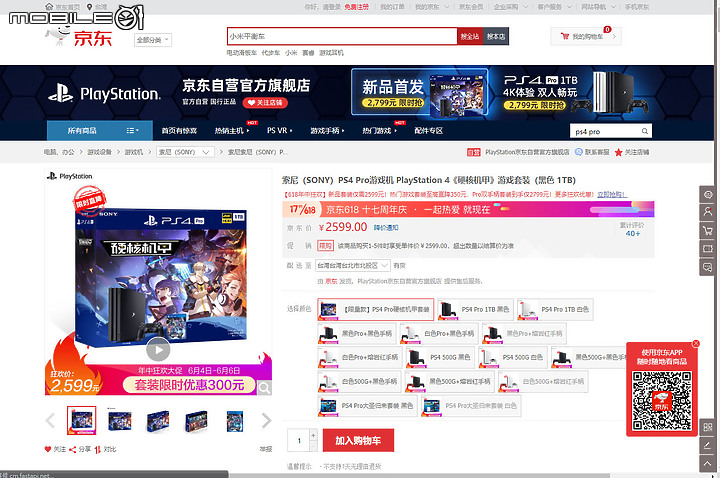This screenshot has width=720, height=478.
Task: Click 加入购物车 add to cart
Action: (x=358, y=440)
